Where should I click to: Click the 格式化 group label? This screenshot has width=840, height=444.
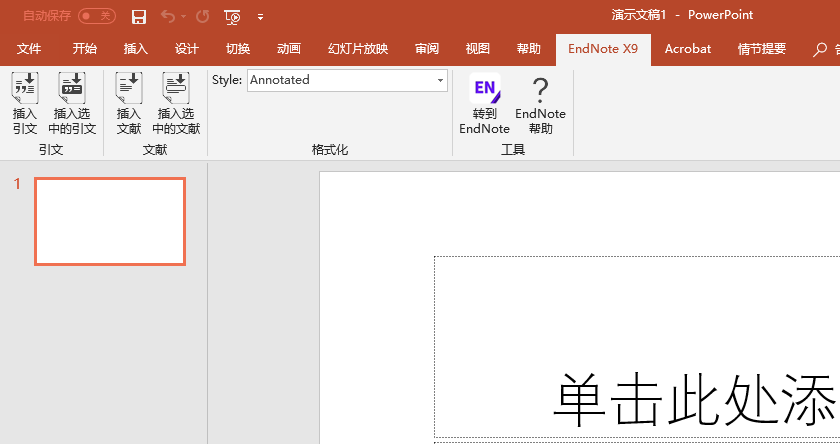coord(330,150)
